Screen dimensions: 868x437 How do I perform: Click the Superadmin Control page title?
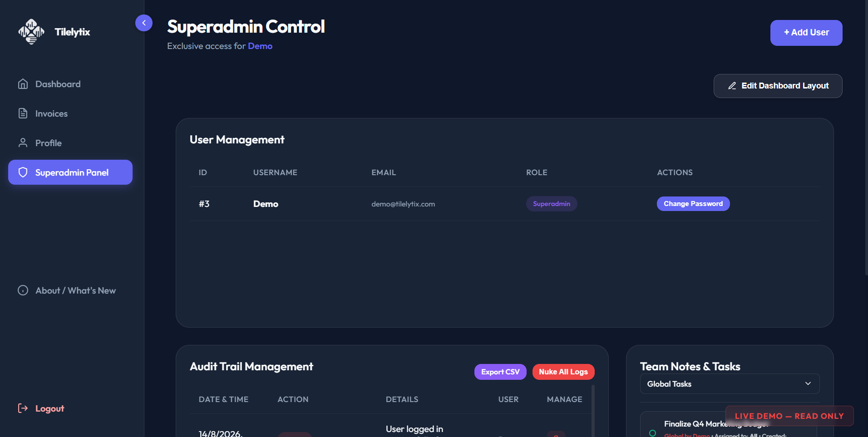246,27
